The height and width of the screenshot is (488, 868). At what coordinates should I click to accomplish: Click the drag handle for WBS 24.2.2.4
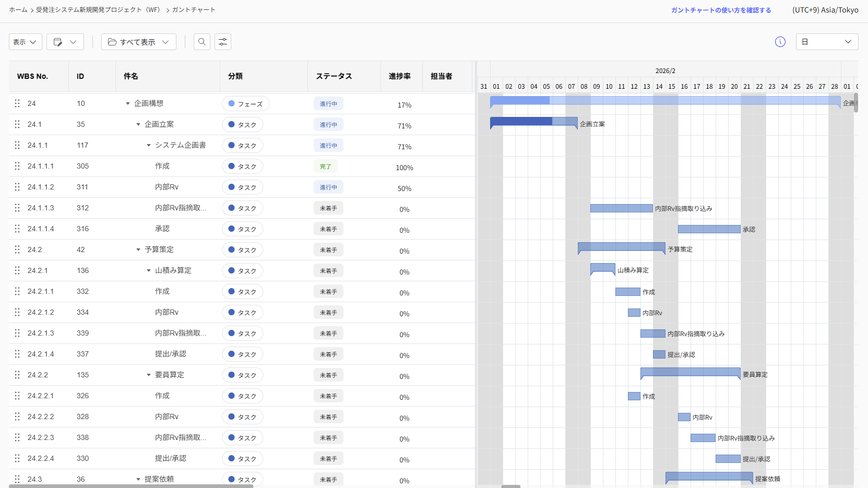coord(17,458)
